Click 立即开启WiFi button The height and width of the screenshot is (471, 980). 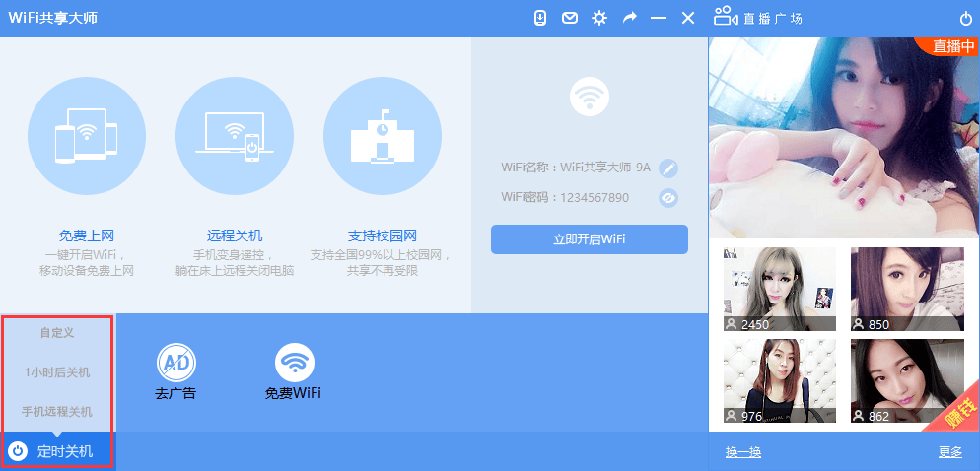click(x=590, y=239)
